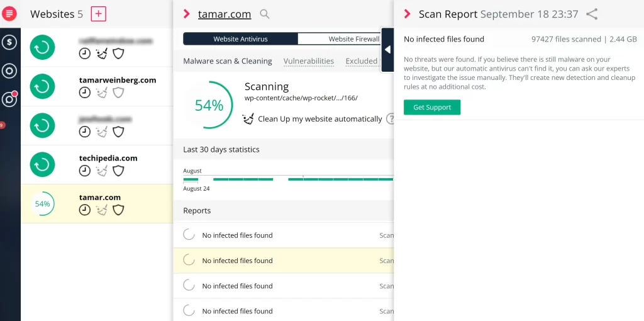Open the first No infected files found report
The width and height of the screenshot is (644, 321).
point(284,235)
